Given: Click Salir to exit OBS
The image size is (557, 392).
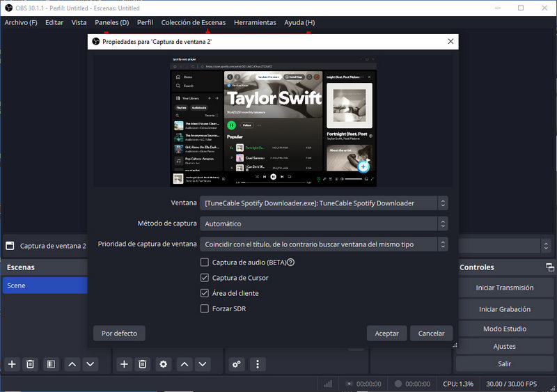Looking at the screenshot, I should click(504, 363).
